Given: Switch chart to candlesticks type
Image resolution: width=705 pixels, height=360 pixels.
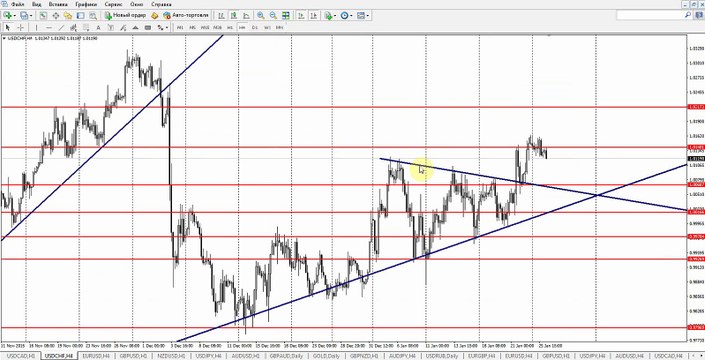Looking at the screenshot, I should 233,16.
